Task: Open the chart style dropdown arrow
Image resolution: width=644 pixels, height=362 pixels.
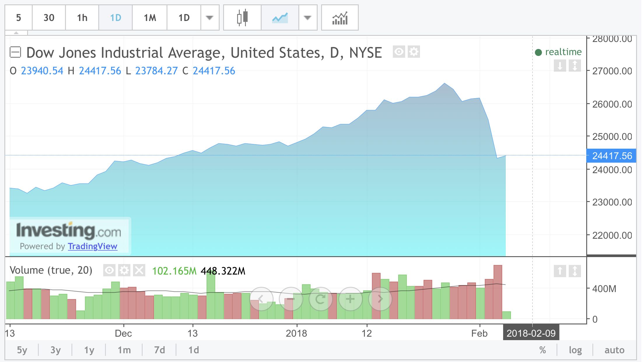Action: tap(307, 17)
